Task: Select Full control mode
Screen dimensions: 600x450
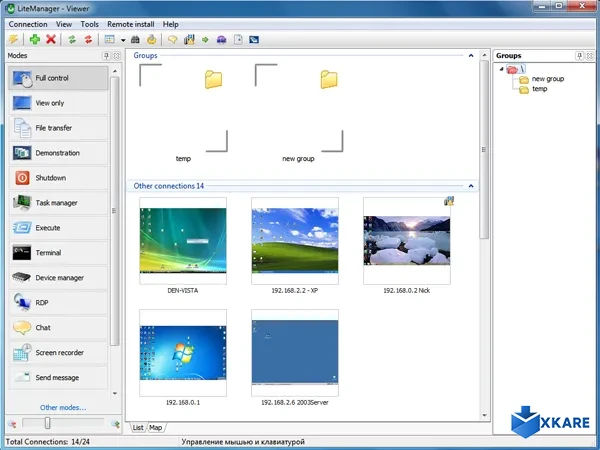Action: click(x=58, y=78)
